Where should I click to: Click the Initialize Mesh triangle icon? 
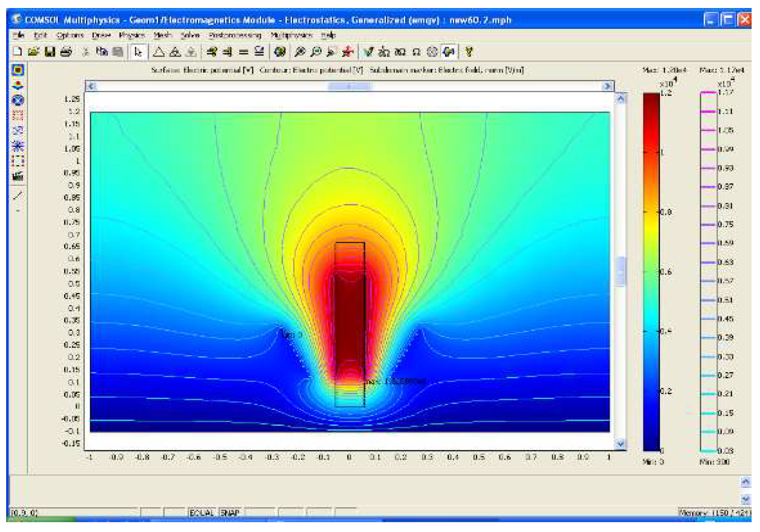click(158, 52)
